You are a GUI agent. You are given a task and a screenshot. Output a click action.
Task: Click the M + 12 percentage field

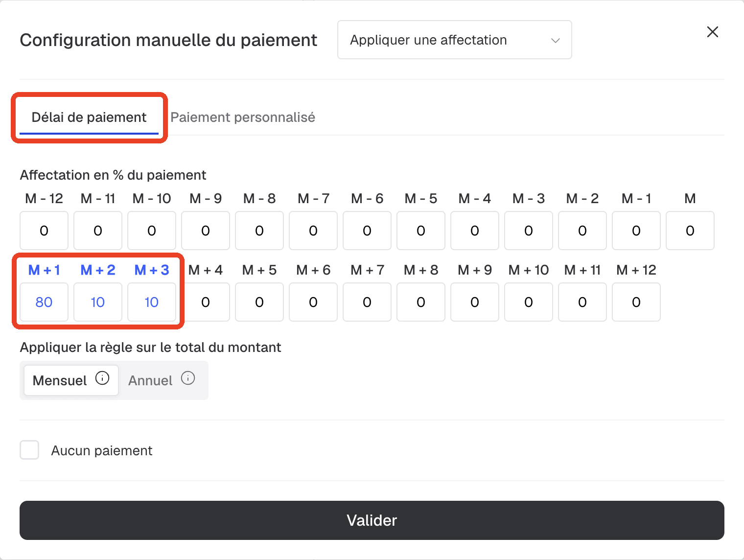[x=636, y=302]
